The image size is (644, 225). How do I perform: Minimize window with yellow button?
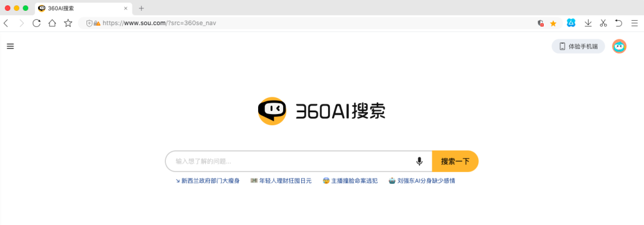coord(17,8)
